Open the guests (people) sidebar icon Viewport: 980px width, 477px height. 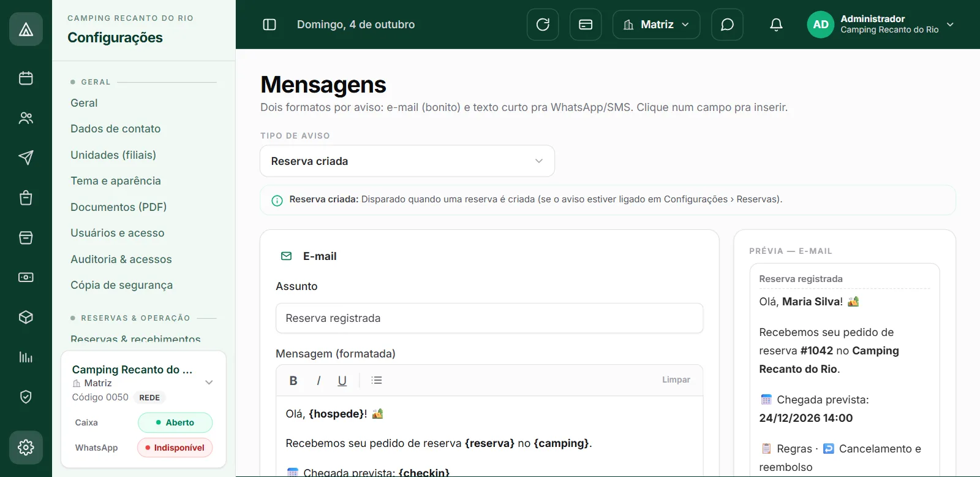pyautogui.click(x=26, y=118)
